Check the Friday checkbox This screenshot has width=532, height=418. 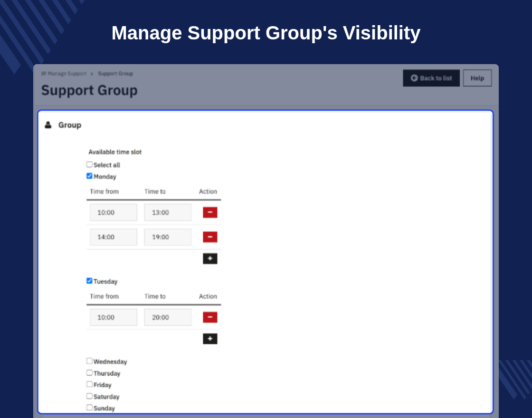tap(89, 384)
